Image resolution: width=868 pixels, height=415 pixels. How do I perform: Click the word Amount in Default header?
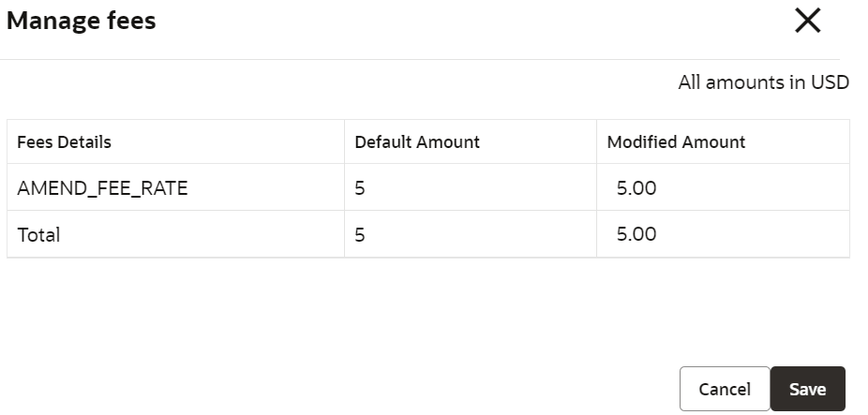tap(448, 142)
